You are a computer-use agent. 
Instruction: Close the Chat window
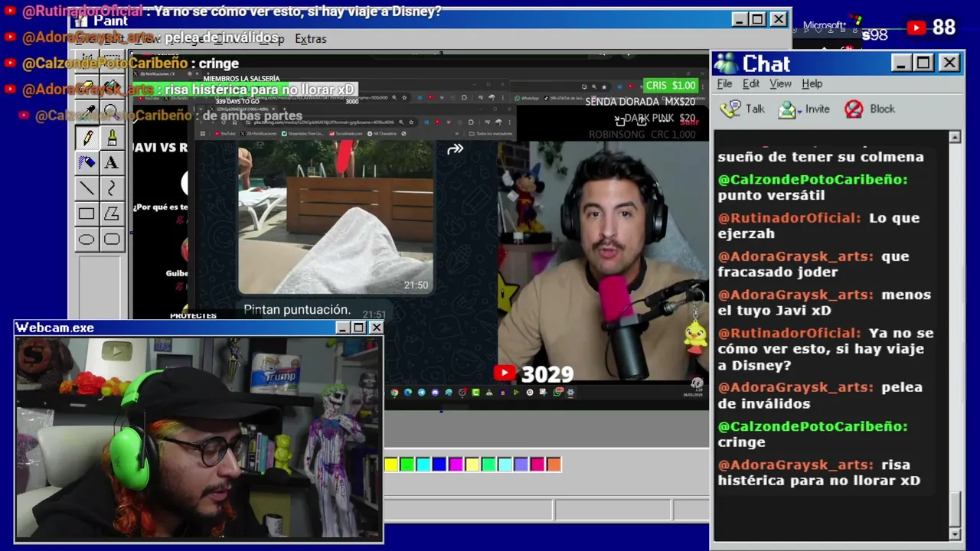coord(949,63)
